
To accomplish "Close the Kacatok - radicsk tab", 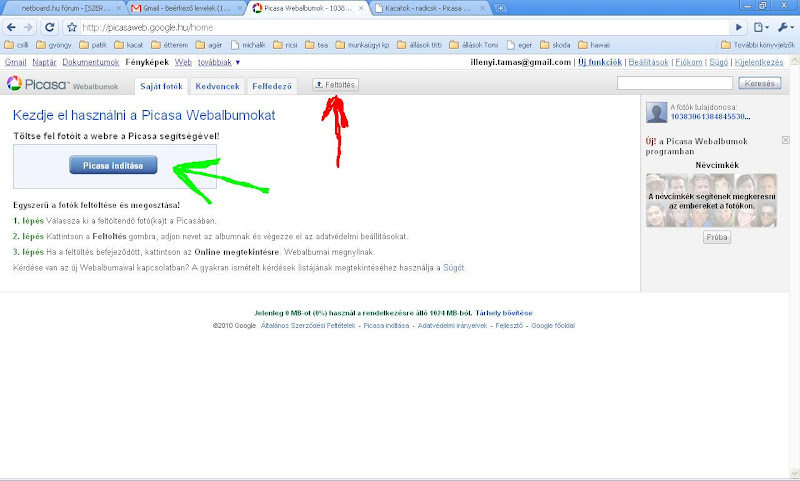I will [x=482, y=8].
